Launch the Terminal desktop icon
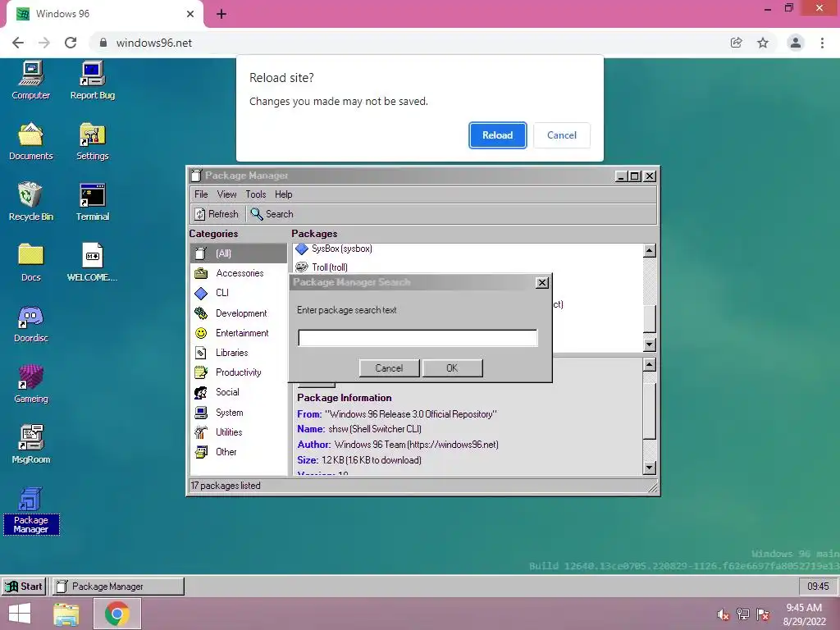Screen dimensions: 840x630 pyautogui.click(x=93, y=202)
